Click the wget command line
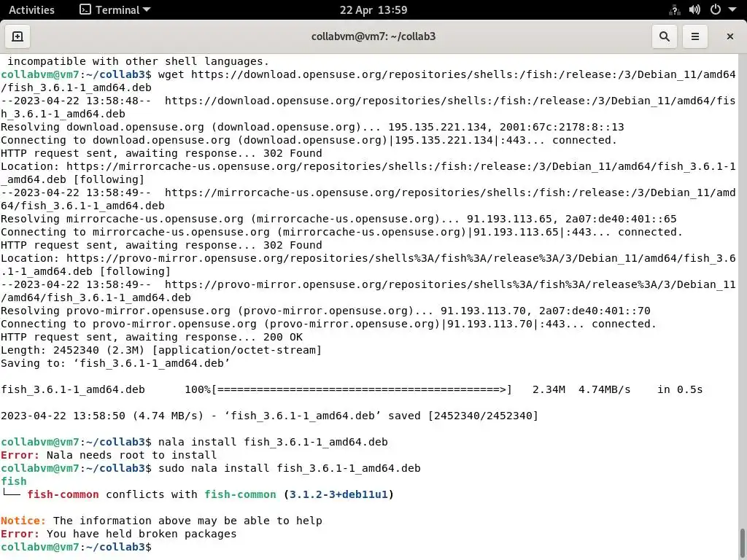 coord(368,81)
